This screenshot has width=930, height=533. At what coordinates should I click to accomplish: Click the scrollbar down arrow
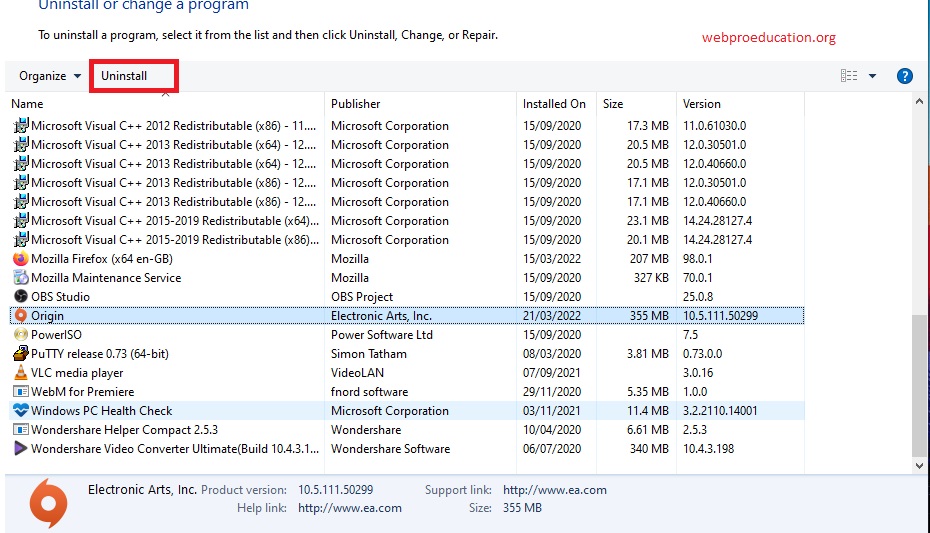pos(919,465)
